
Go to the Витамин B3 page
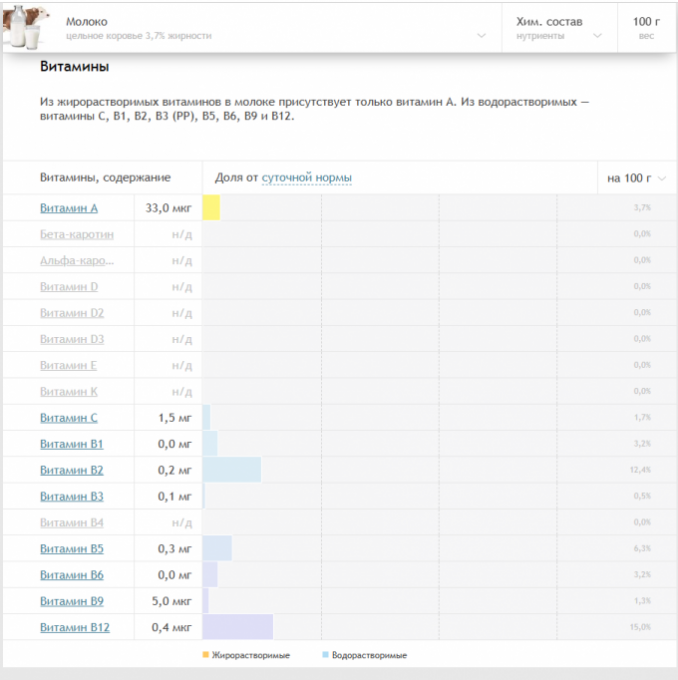click(71, 496)
